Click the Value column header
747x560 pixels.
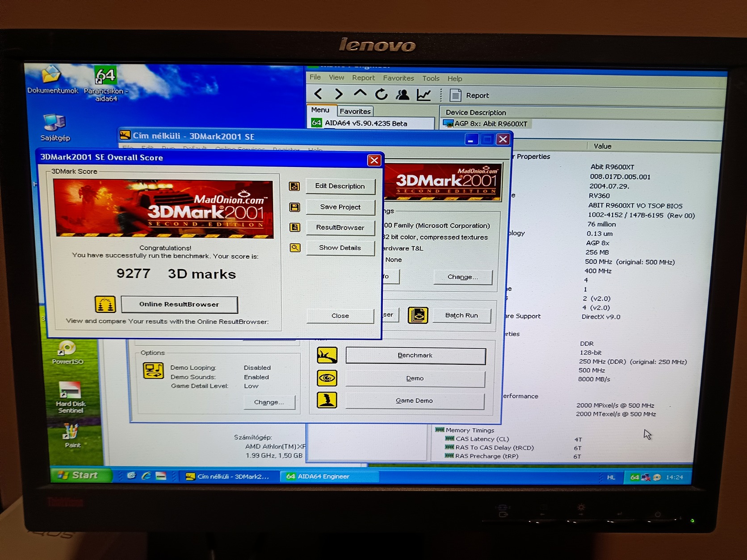click(602, 146)
